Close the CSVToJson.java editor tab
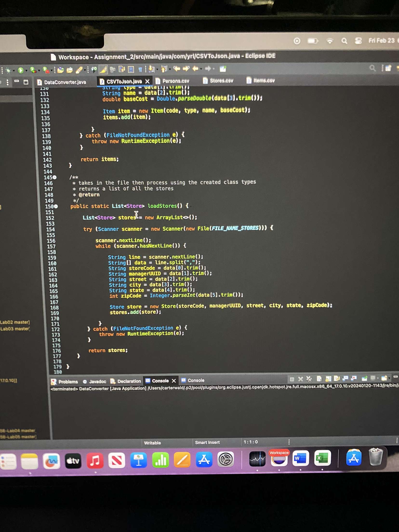Screen dimensions: 399x532 coord(147,81)
